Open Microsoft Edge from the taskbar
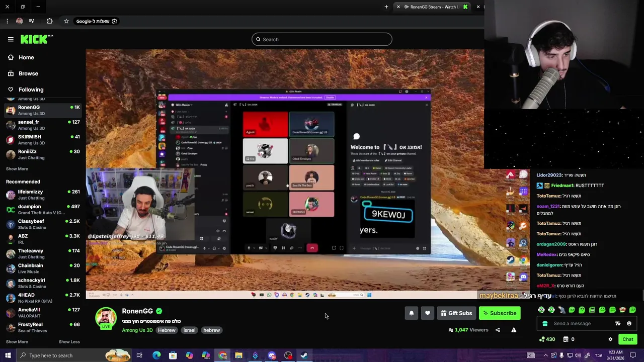 coord(156,355)
